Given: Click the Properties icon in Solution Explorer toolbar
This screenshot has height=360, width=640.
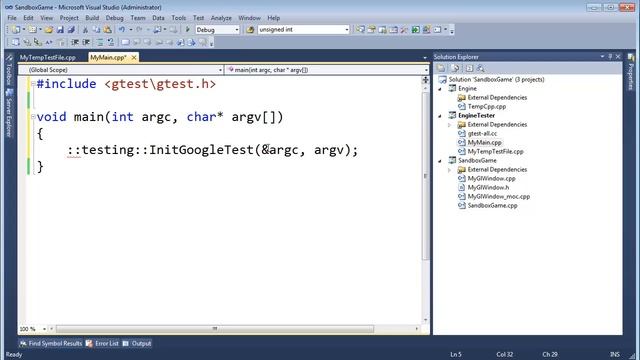Looking at the screenshot, I should click(x=441, y=69).
